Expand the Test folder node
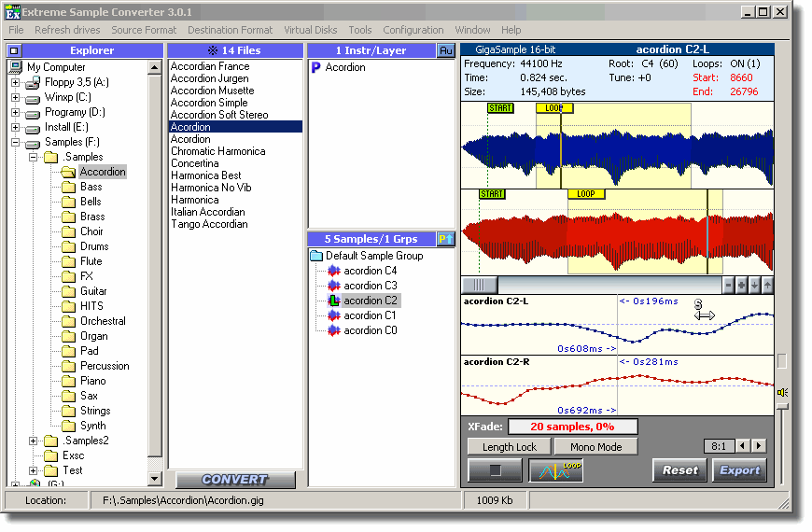 34,471
